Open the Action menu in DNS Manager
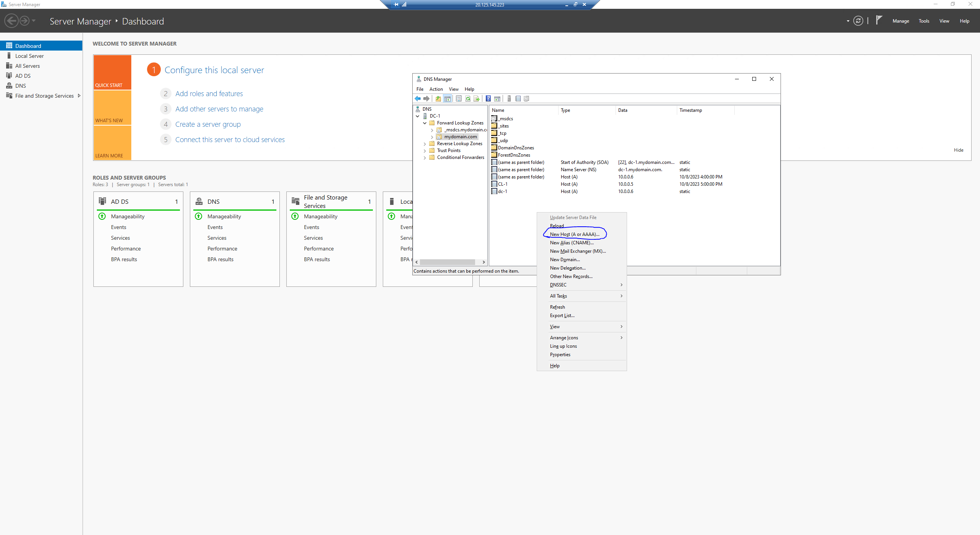 click(x=436, y=89)
